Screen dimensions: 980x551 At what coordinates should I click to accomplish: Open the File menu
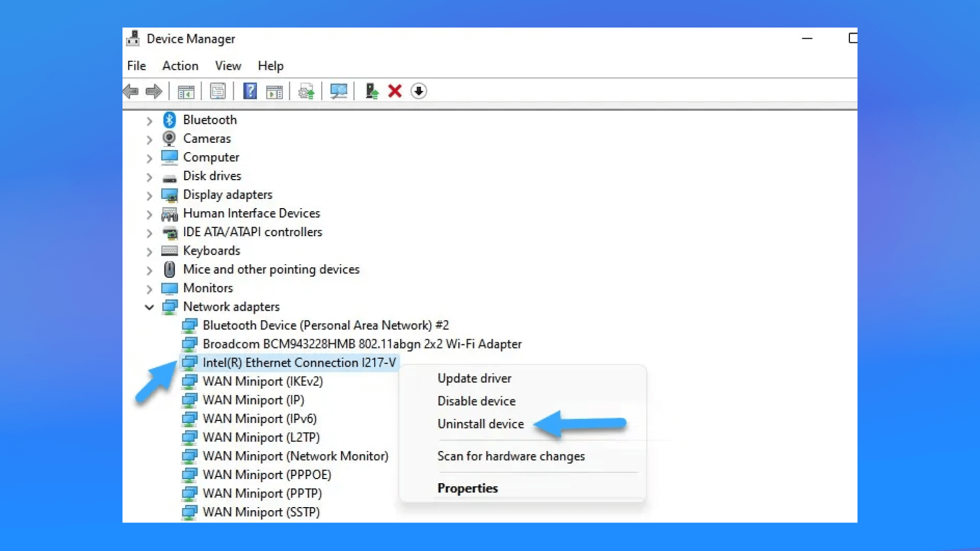click(136, 66)
